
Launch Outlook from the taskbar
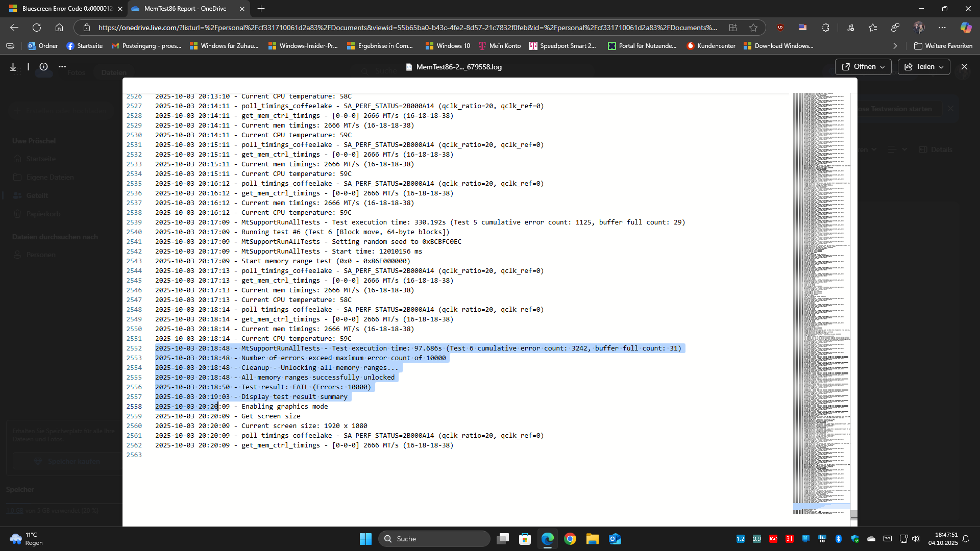615,539
